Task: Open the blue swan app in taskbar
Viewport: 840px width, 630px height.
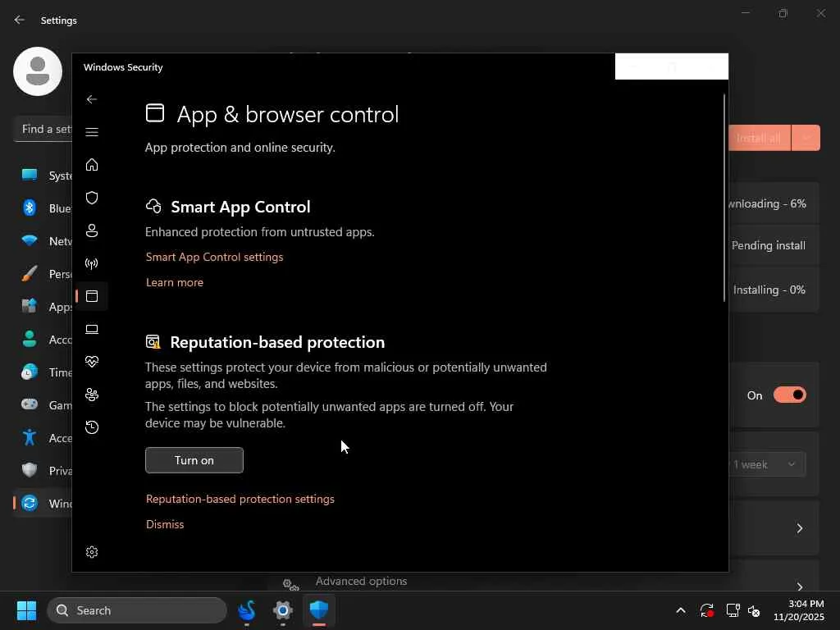Action: (247, 610)
